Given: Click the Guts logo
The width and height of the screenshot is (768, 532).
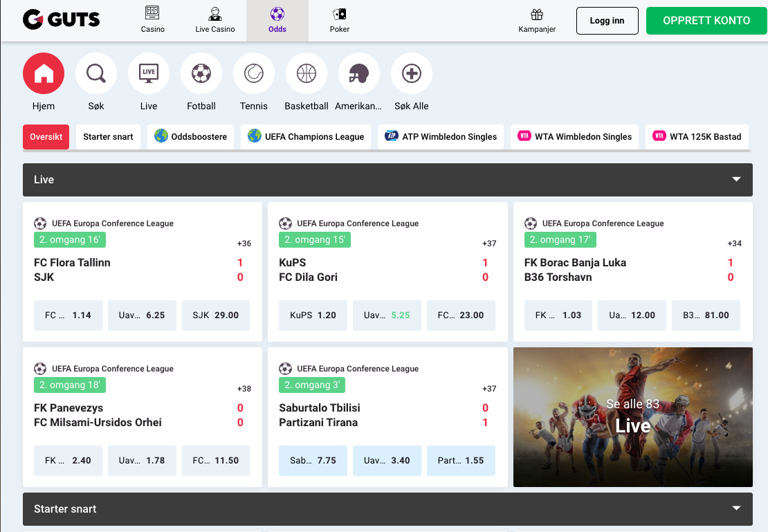Looking at the screenshot, I should tap(61, 19).
